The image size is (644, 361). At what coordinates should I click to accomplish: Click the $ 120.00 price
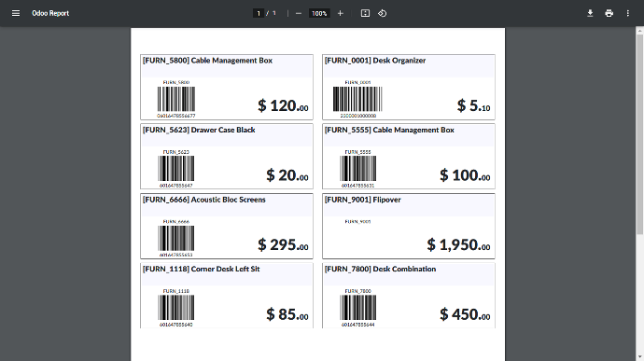[283, 105]
